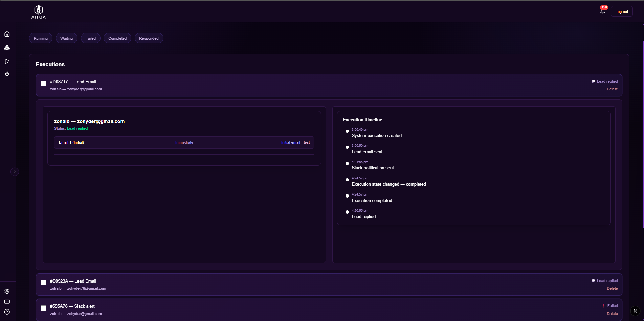The width and height of the screenshot is (644, 321).
Task: Open the settings gear icon
Action: pyautogui.click(x=7, y=291)
